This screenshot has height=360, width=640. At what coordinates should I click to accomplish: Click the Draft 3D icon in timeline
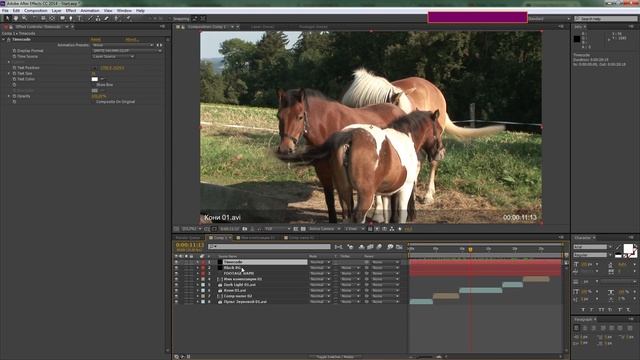[x=350, y=247]
